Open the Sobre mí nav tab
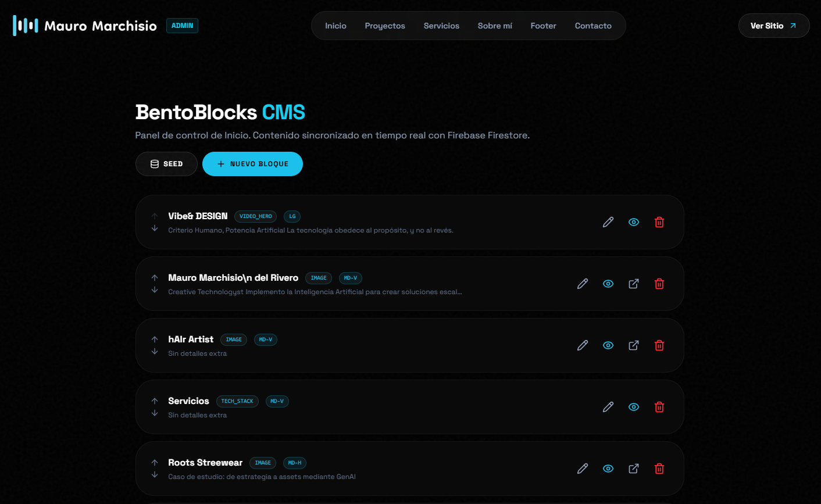Screen dimensions: 821x504 [495, 26]
